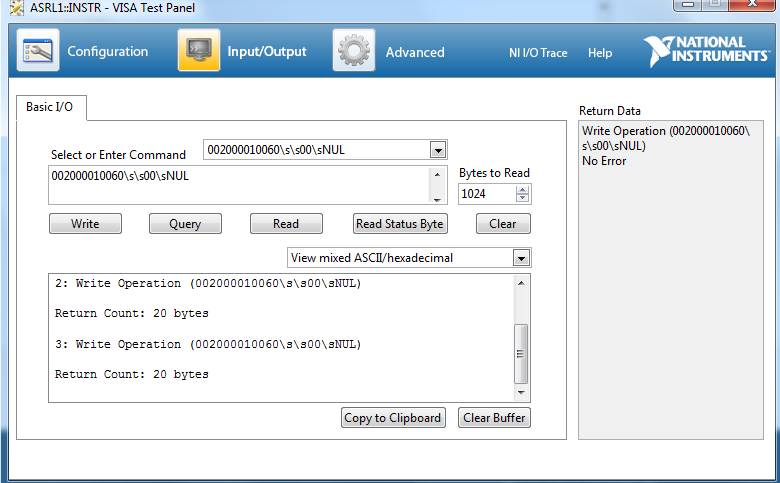Click the 'Bytes to Read' label
This screenshot has height=483, width=780.
click(x=494, y=173)
